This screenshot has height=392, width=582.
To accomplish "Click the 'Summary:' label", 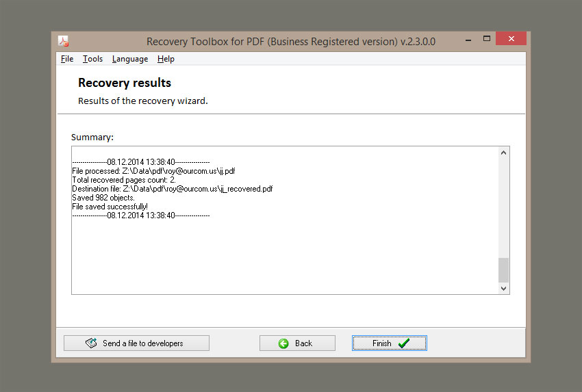I will pos(92,138).
